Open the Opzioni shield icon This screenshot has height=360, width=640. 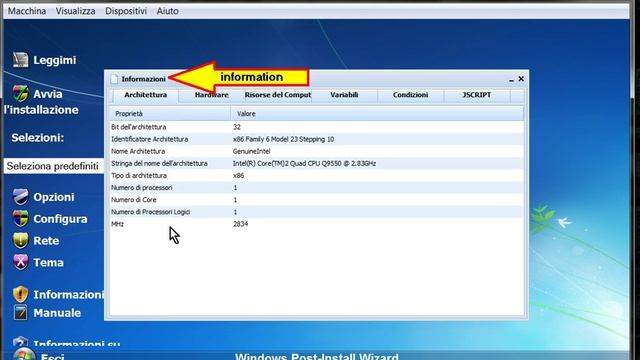pyautogui.click(x=20, y=197)
